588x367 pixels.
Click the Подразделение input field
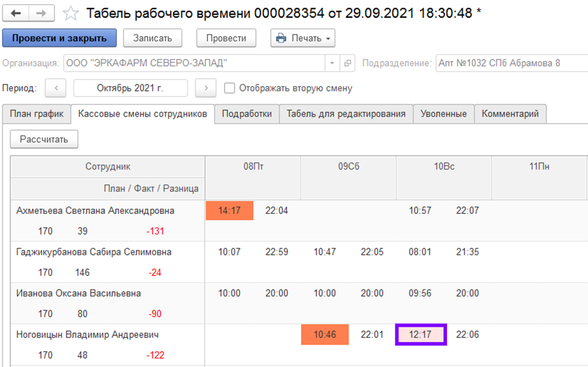pyautogui.click(x=510, y=63)
